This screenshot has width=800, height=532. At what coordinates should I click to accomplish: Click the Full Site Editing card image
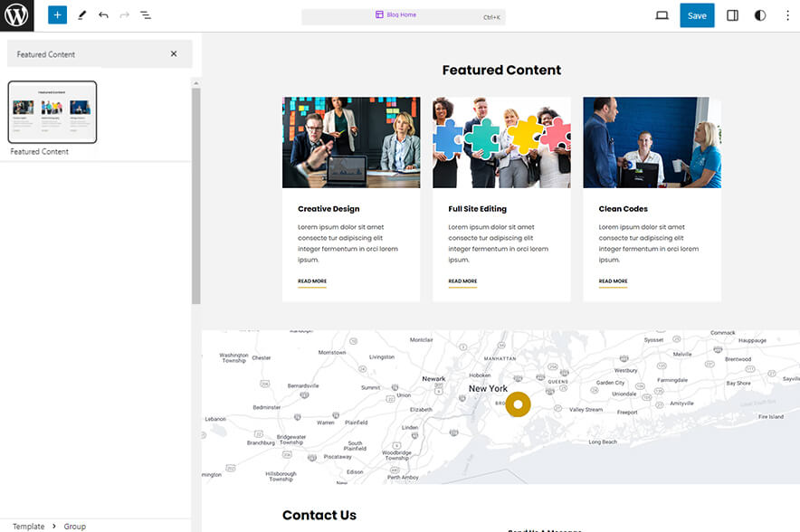coord(501,142)
